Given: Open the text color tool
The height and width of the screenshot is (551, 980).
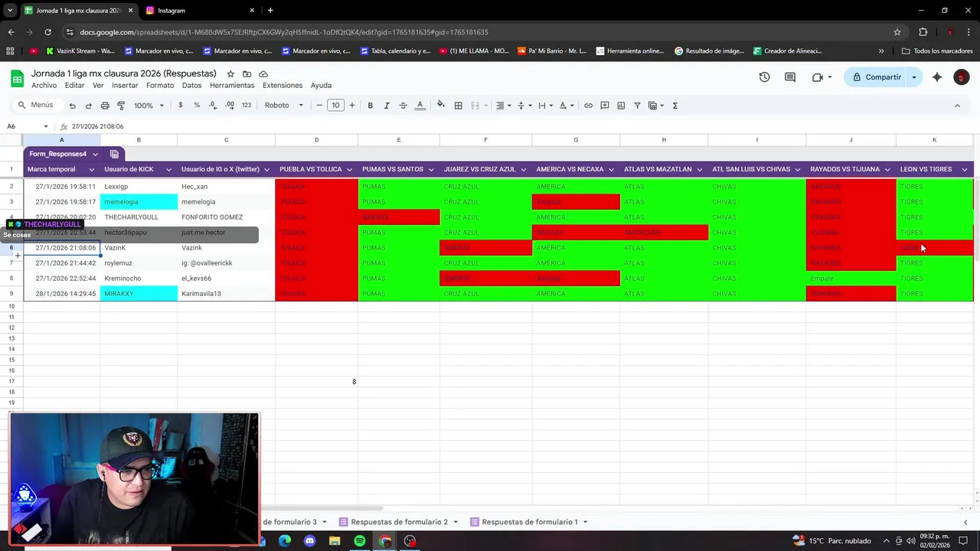Looking at the screenshot, I should click(x=420, y=106).
